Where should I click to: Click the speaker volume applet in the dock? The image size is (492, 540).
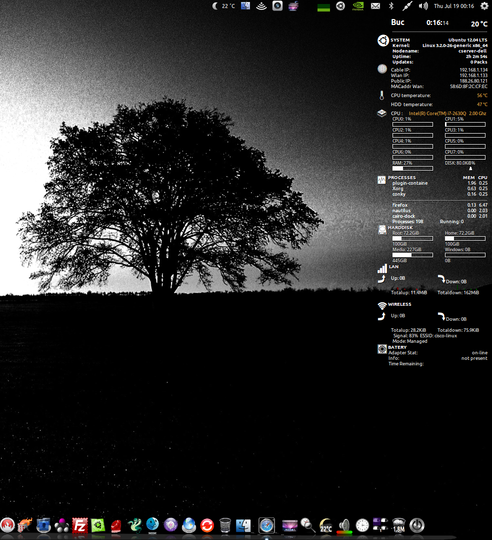click(x=344, y=526)
